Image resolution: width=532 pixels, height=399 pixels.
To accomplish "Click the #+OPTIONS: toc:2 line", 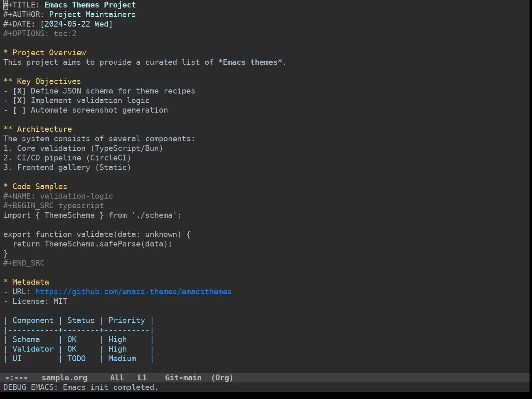I will 40,34.
